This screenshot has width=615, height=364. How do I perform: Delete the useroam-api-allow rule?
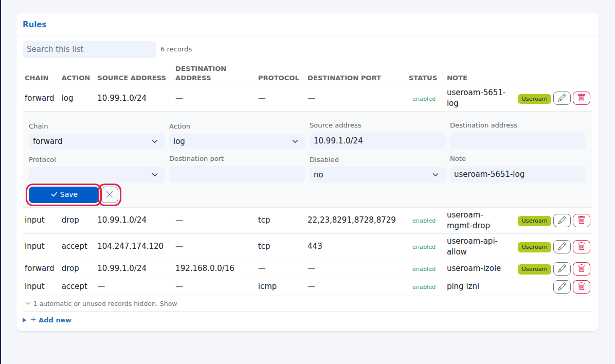pos(581,247)
